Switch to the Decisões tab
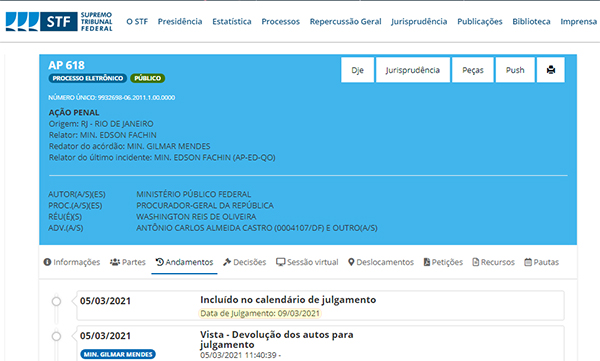Viewport: 600px width, 361px height. click(245, 262)
